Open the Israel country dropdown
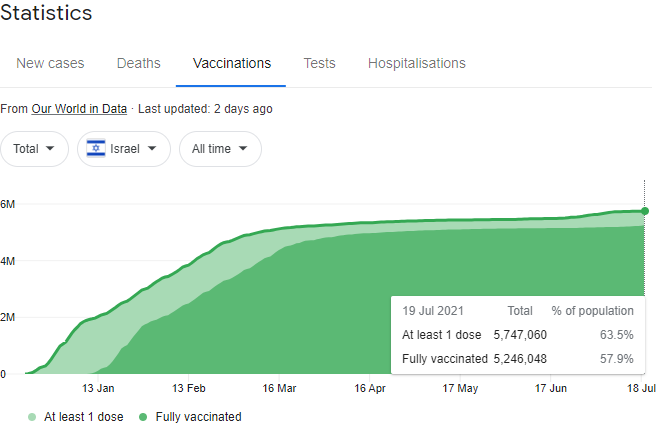Image resolution: width=658 pixels, height=425 pixels. coord(123,149)
